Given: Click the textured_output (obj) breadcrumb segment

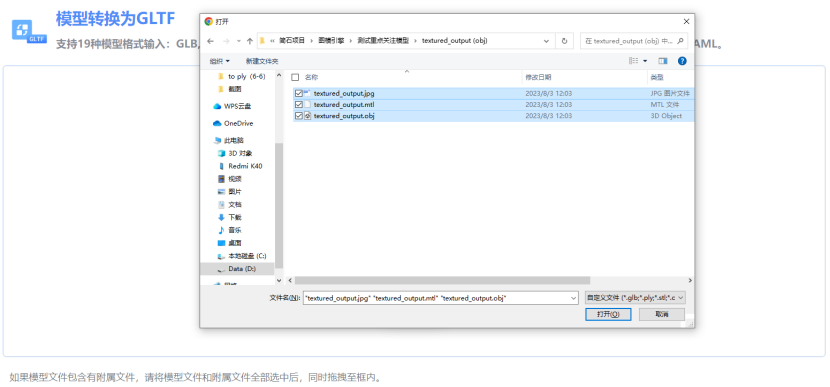Looking at the screenshot, I should coord(455,41).
